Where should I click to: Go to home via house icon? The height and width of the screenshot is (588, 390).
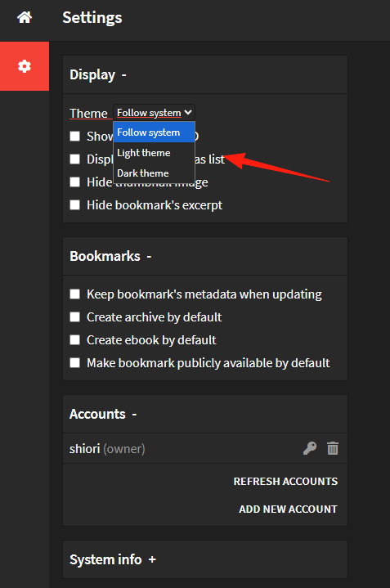point(25,17)
